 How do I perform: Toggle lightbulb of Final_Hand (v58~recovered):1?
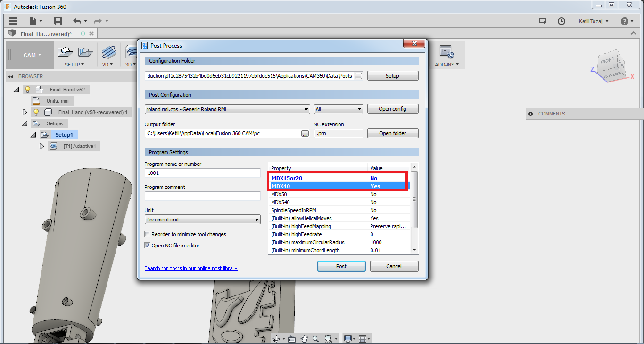click(36, 112)
